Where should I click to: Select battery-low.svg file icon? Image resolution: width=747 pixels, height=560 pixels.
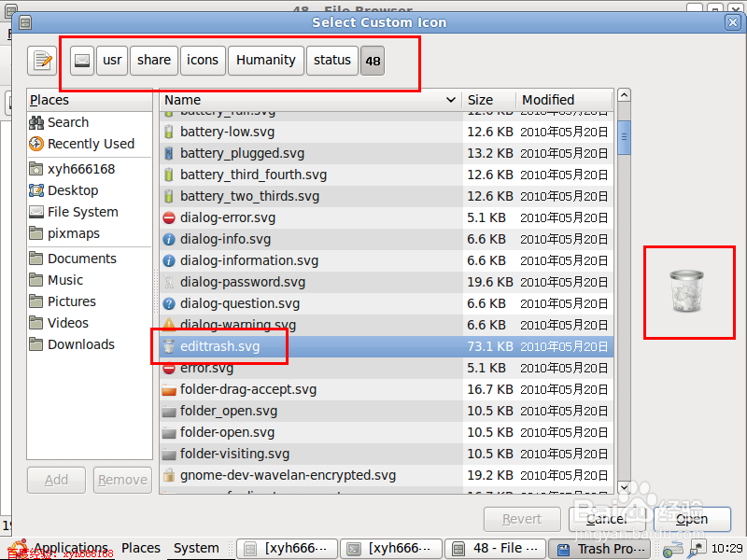point(169,132)
